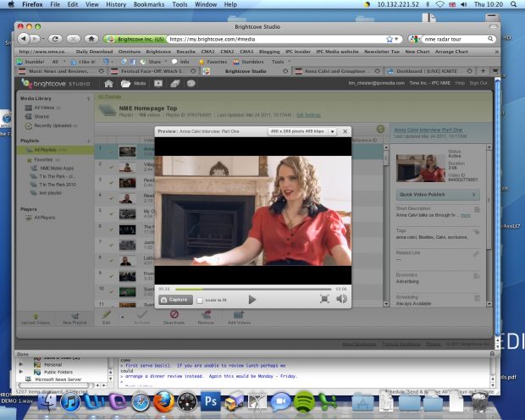Viewport: 525px width, 420px height.
Task: Open the Bookmarks menu
Action: (149, 4)
